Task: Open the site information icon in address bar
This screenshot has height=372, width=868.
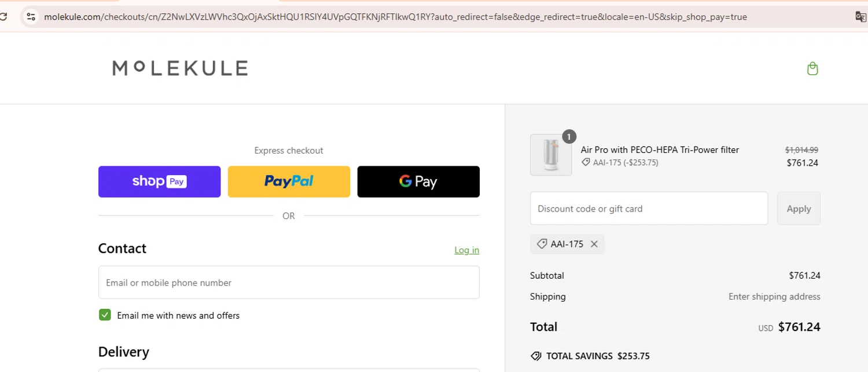Action: coord(31,17)
